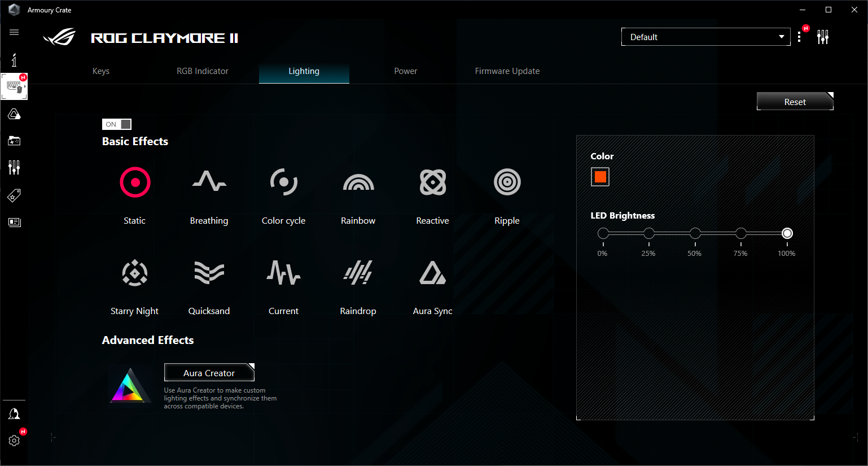
Task: Open the Aura Sync triangle sidebar icon
Action: click(14, 114)
